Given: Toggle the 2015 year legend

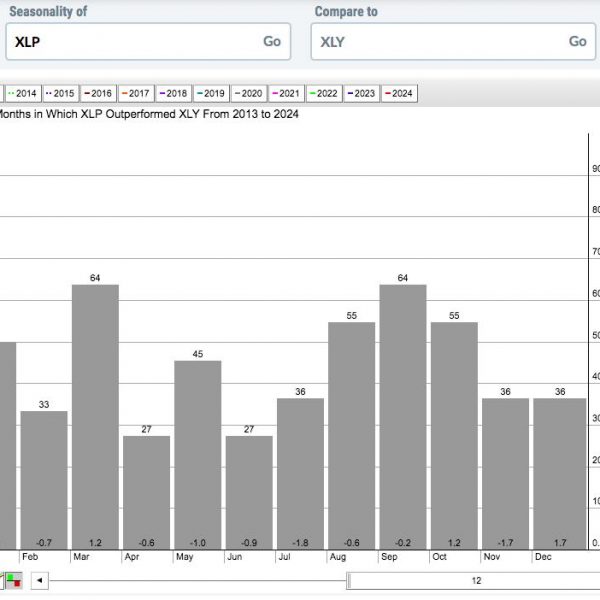Looking at the screenshot, I should (x=60, y=93).
